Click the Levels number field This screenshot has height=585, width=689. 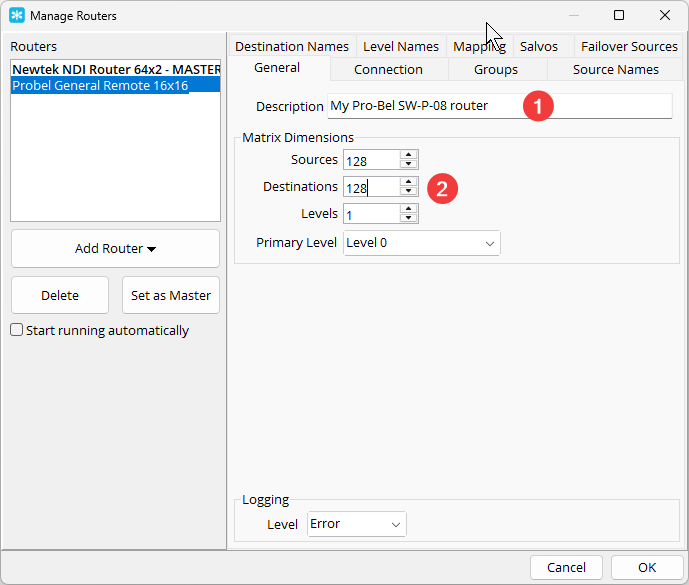(372, 214)
